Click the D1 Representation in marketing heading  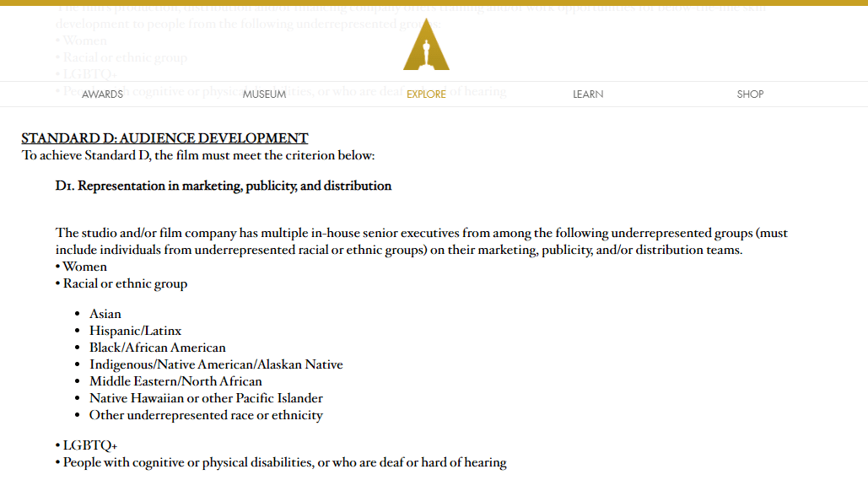coord(223,186)
